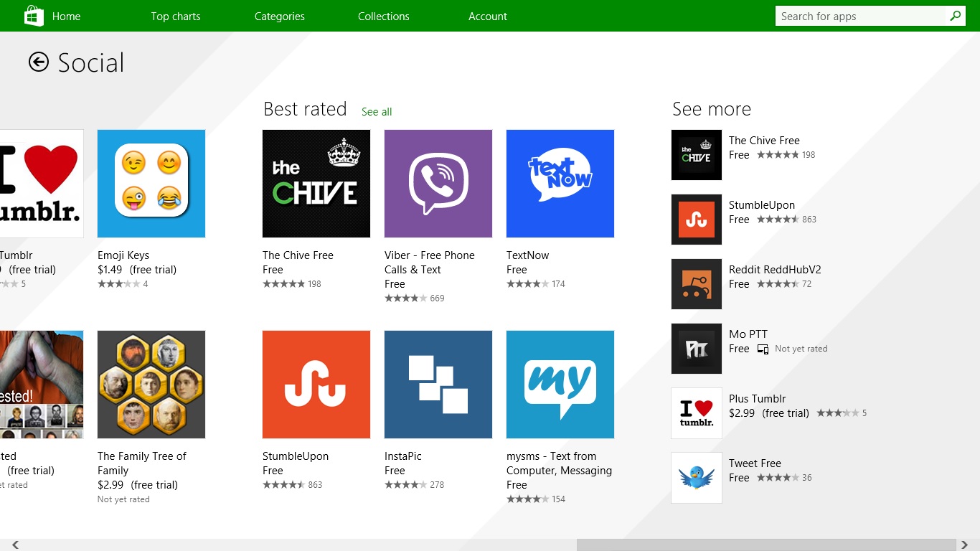The image size is (980, 551).
Task: Click Reddit ReddHubV2 icon in See more
Action: coord(697,284)
